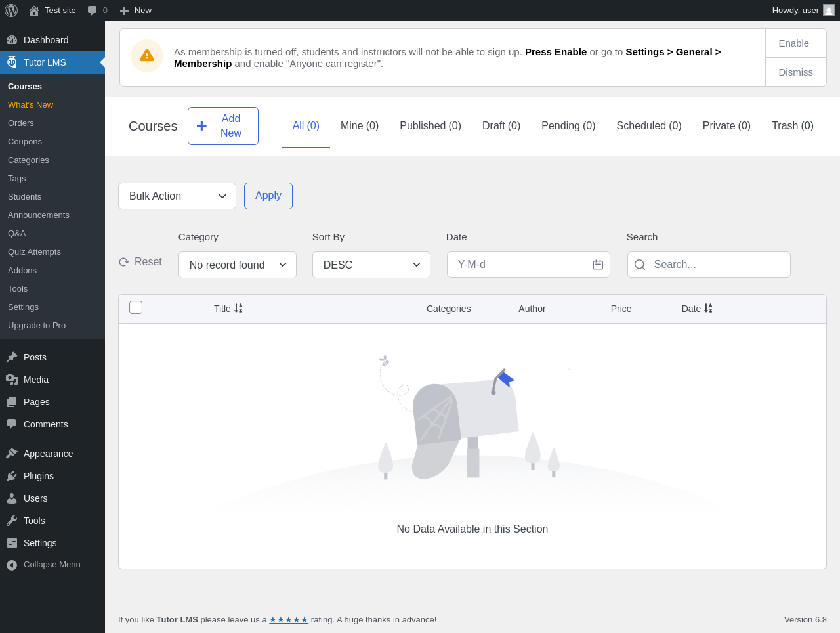Focus the Search courses input
The height and width of the screenshot is (633, 840).
click(709, 265)
